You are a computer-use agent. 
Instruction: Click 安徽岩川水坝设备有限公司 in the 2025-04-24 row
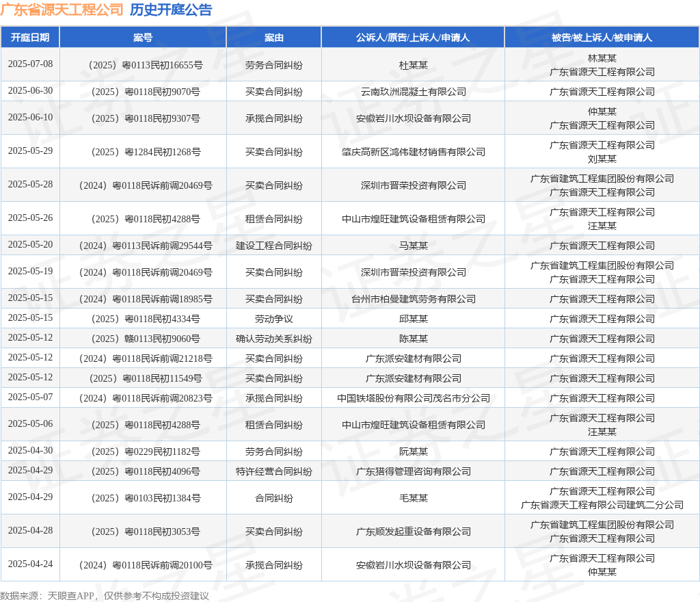(x=414, y=565)
